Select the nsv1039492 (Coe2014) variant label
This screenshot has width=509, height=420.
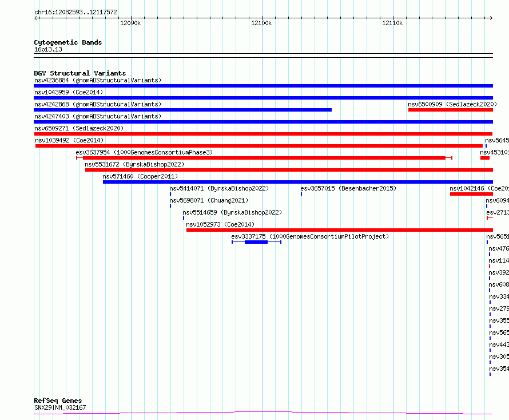tap(69, 140)
